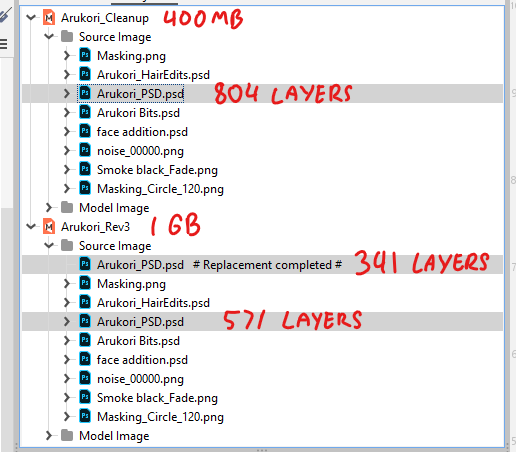The width and height of the screenshot is (516, 452).
Task: Click PS icon of face addition.psd in Arukori_Cleanup
Action: click(x=85, y=131)
